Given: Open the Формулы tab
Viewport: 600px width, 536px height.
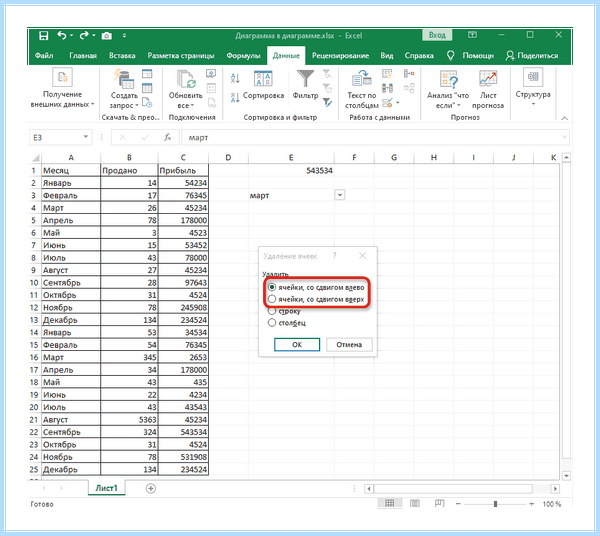Looking at the screenshot, I should pos(243,56).
